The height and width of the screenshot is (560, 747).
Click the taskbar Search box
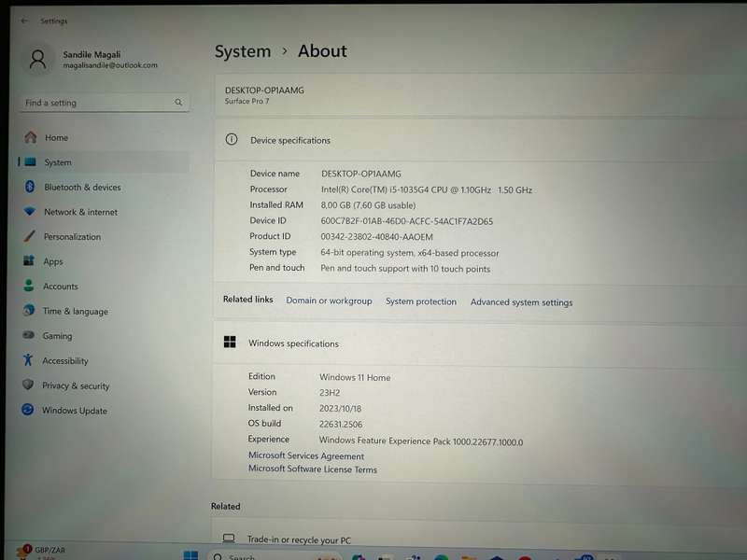[274, 555]
